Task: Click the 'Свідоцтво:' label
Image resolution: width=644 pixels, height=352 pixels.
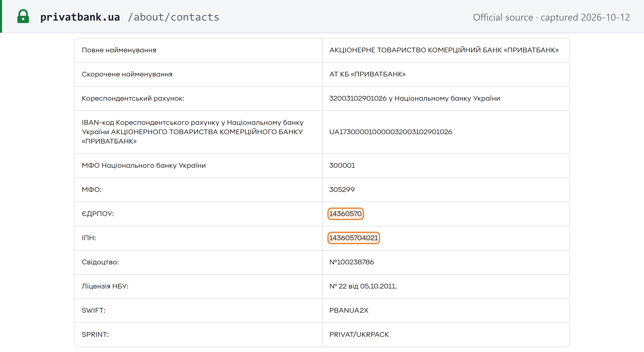Action: [x=100, y=262]
